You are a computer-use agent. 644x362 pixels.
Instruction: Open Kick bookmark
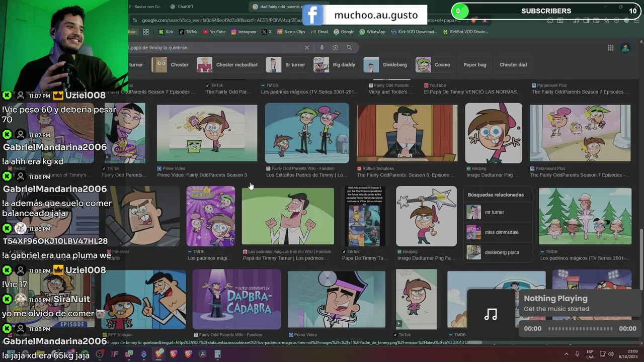pyautogui.click(x=166, y=32)
